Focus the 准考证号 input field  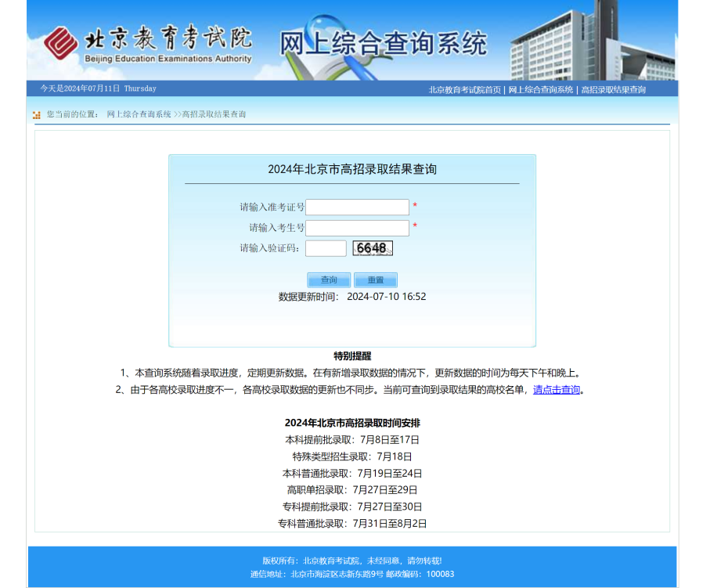(357, 207)
